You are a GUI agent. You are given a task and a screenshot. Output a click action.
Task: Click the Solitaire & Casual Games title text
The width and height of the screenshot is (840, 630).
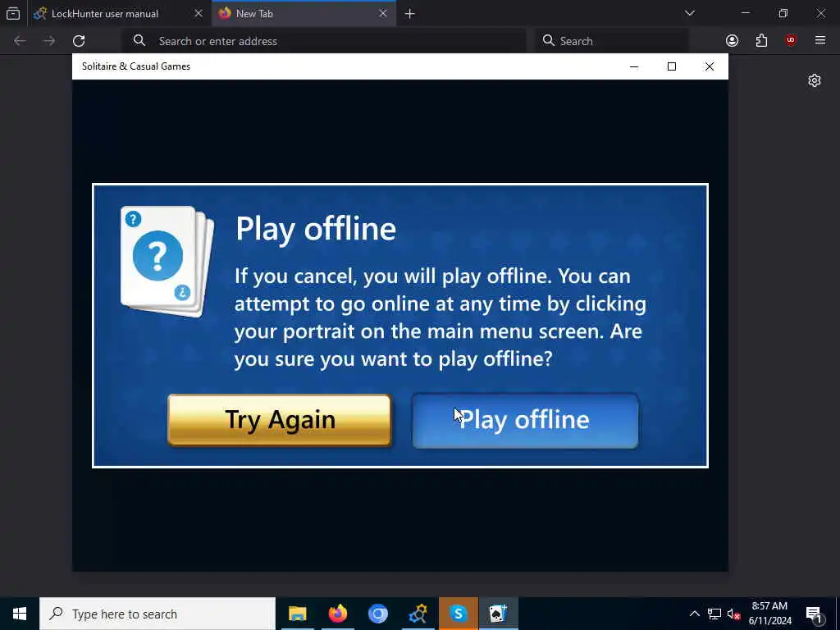(x=136, y=66)
